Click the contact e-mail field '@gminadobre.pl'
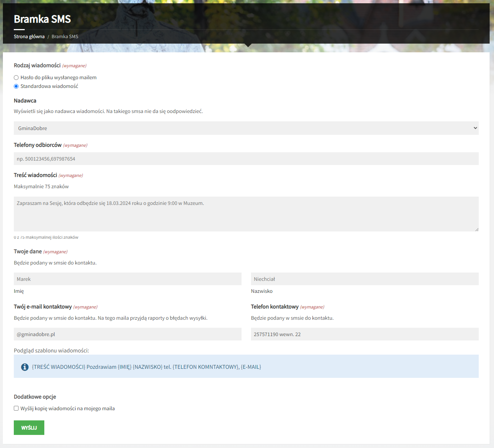Viewport: 494px width, 448px height. 127,334
